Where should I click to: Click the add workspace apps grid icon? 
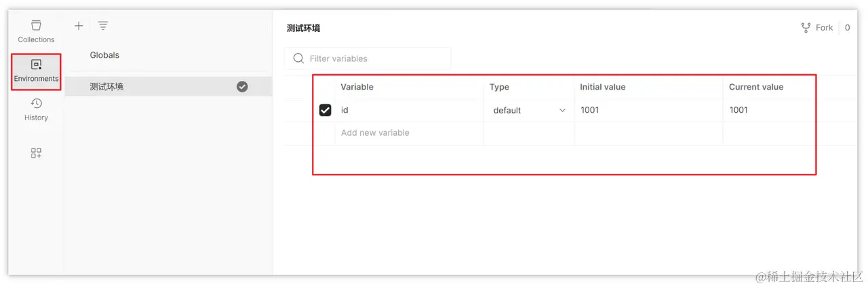36,154
